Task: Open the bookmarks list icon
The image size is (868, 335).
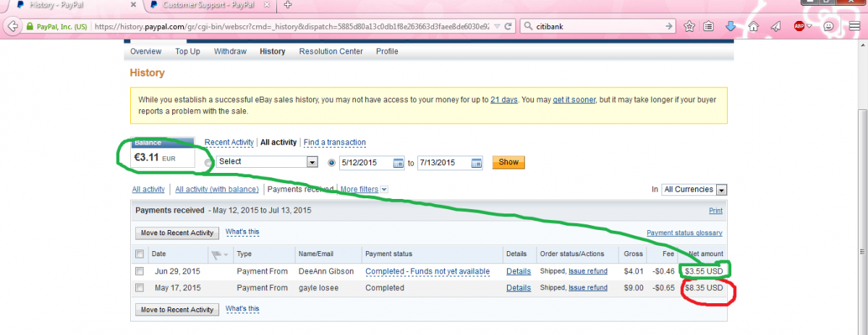Action: click(710, 26)
